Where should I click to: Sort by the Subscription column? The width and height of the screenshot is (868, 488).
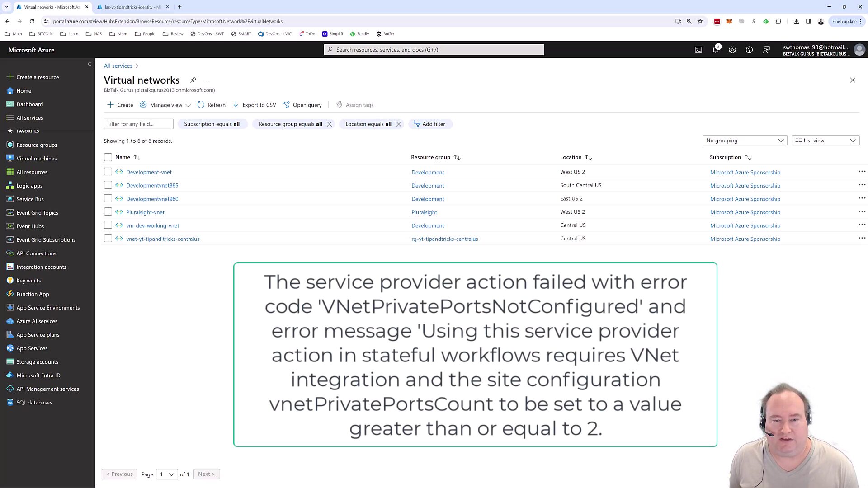(731, 157)
